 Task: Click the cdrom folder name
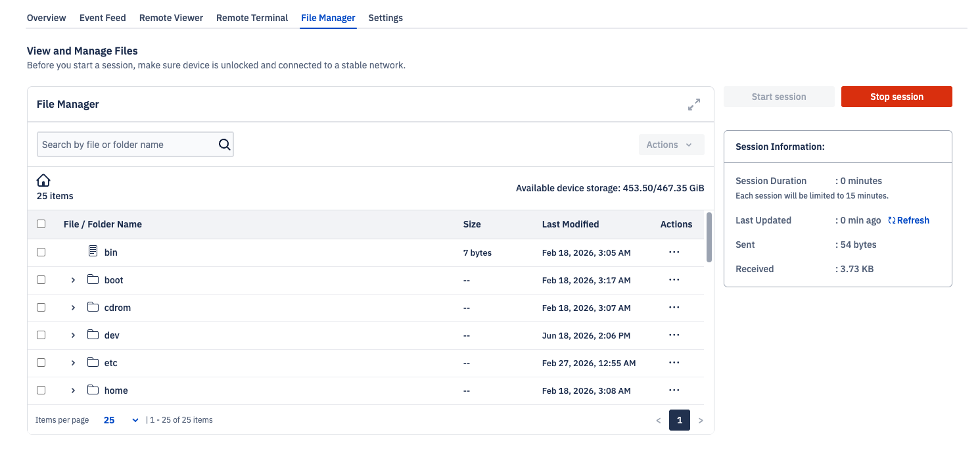tap(118, 308)
